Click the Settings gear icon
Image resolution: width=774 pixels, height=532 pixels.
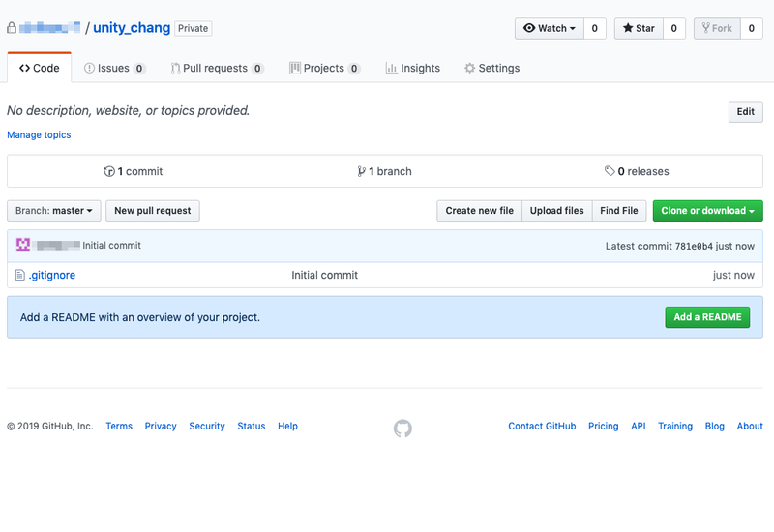[470, 68]
